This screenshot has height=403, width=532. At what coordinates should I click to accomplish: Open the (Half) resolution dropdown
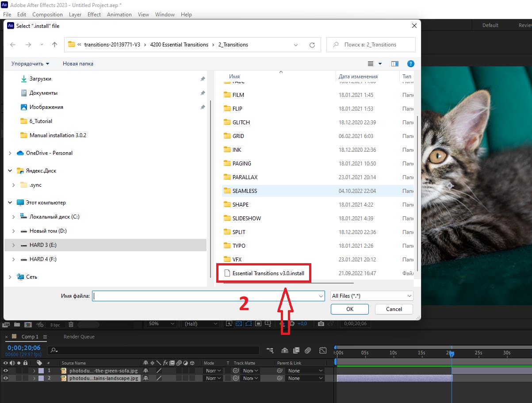click(x=200, y=324)
